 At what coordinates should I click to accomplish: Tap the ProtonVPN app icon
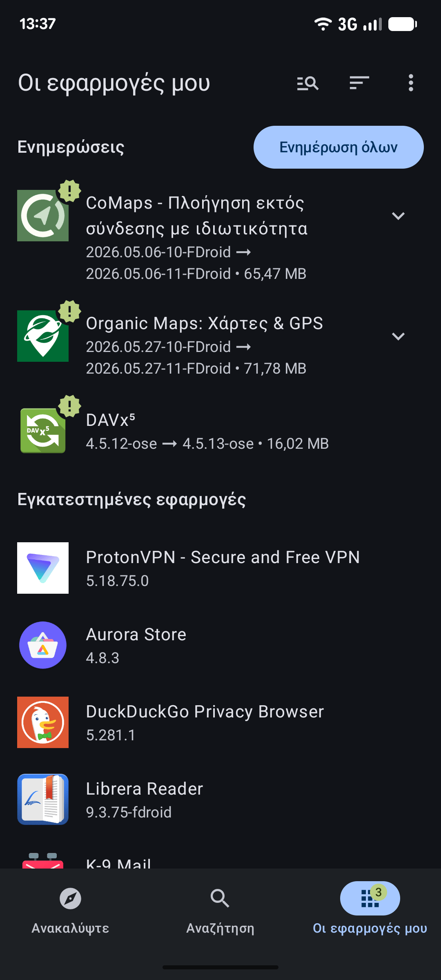[43, 568]
